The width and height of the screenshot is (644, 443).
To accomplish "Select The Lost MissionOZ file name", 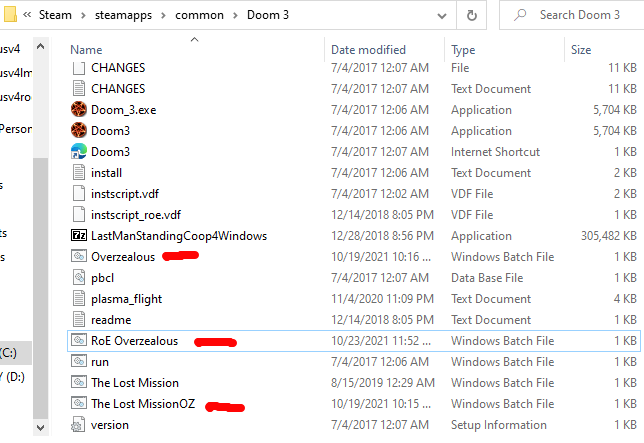I will tap(143, 404).
